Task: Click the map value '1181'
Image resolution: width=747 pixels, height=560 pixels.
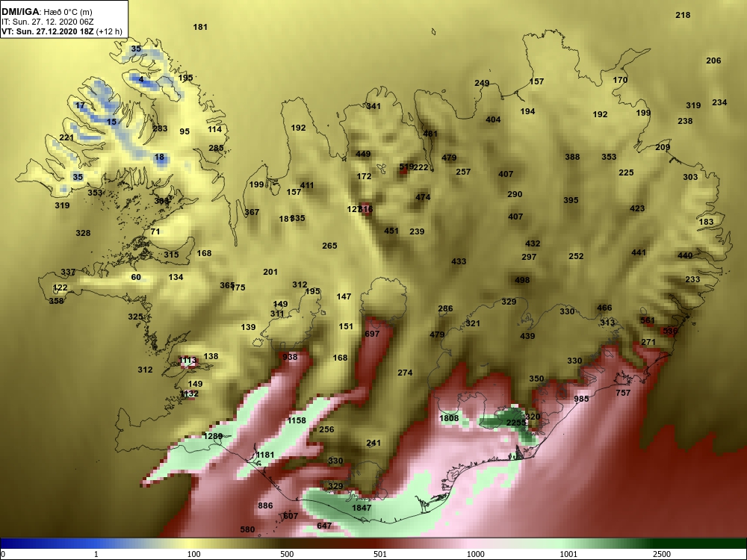Action: (265, 455)
